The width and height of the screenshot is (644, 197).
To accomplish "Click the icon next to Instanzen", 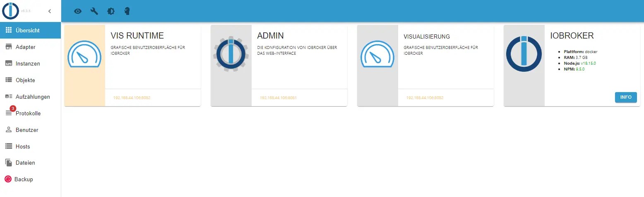I will (x=8, y=63).
